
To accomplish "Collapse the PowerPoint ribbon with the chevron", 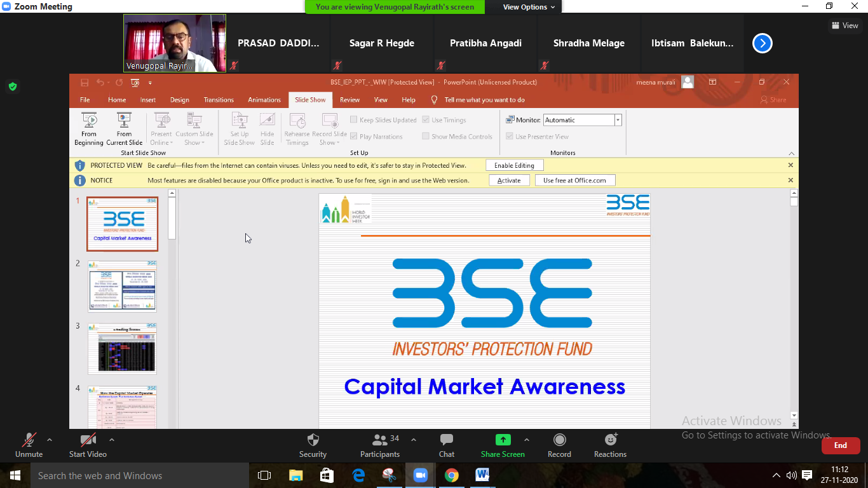I will pyautogui.click(x=791, y=153).
